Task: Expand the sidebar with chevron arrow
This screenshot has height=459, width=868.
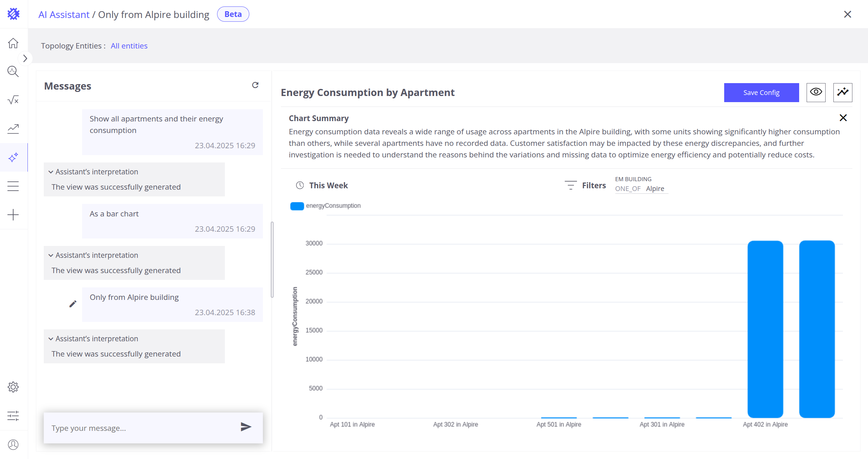Action: [x=25, y=58]
